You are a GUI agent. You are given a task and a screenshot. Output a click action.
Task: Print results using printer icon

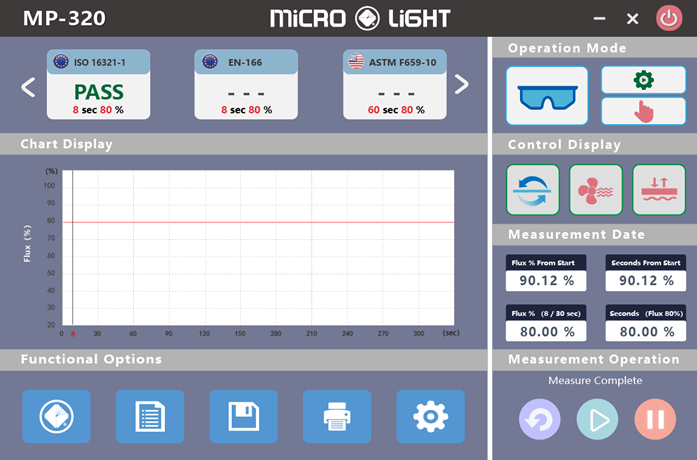click(x=337, y=416)
